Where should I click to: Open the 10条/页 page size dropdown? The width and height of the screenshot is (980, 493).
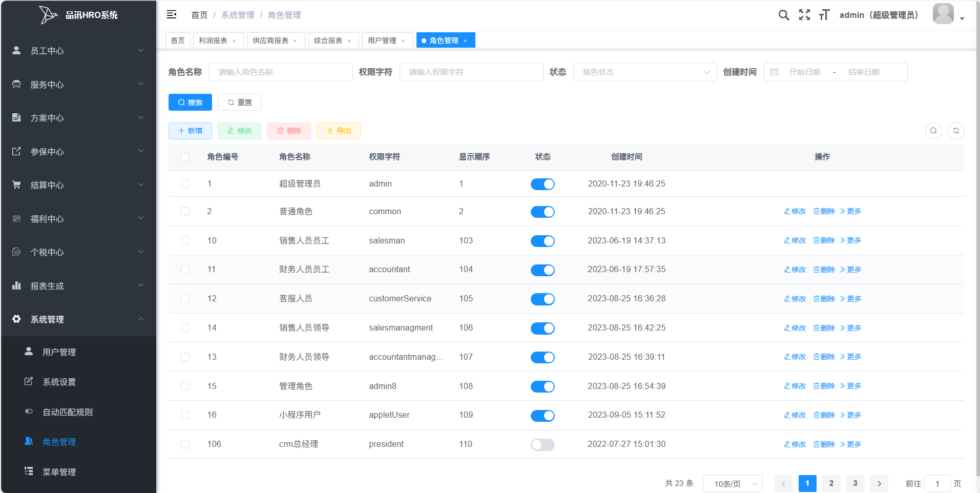tap(733, 484)
